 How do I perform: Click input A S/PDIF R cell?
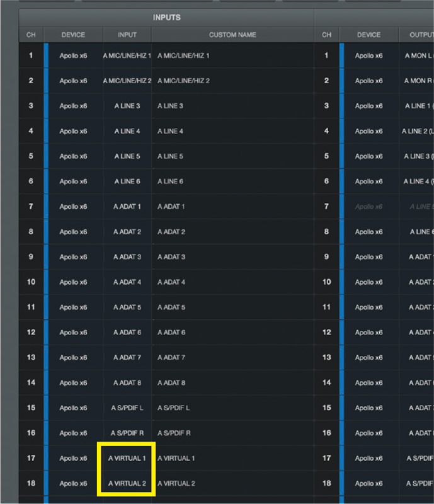pos(127,433)
